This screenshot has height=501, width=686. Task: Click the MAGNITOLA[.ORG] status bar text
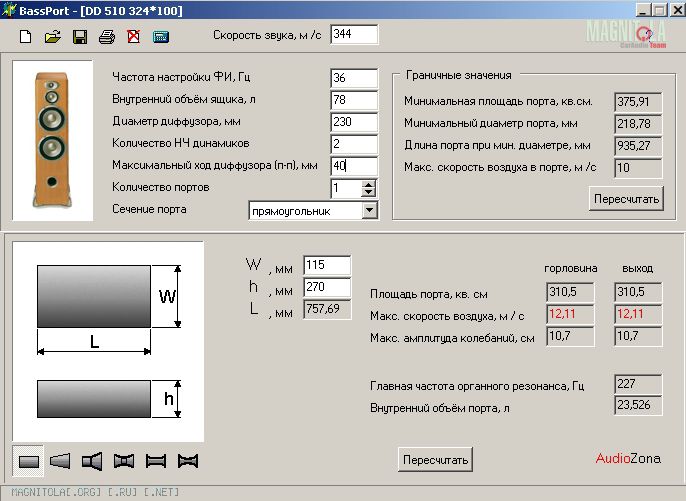click(95, 492)
